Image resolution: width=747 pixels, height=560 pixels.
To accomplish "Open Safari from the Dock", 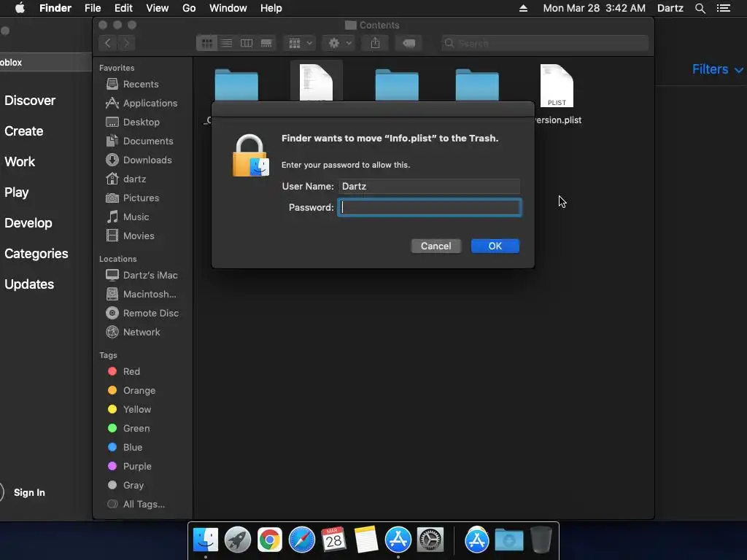I will (x=301, y=540).
